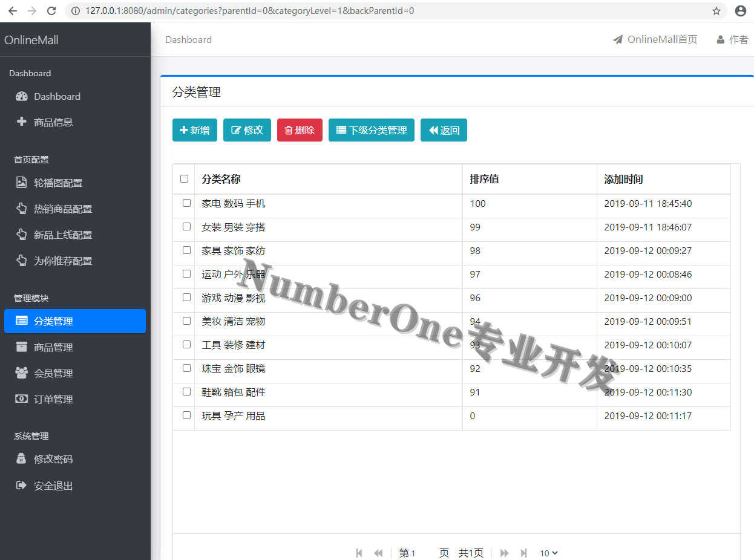The image size is (754, 560).
Task: Open the rows-per-page dropdown showing 10
Action: tap(549, 553)
